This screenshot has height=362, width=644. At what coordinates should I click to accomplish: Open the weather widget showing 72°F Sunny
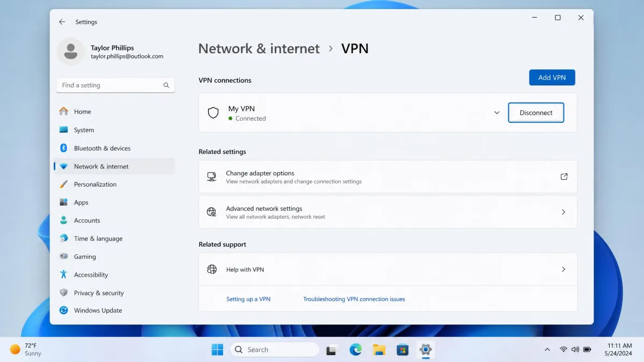pyautogui.click(x=26, y=350)
